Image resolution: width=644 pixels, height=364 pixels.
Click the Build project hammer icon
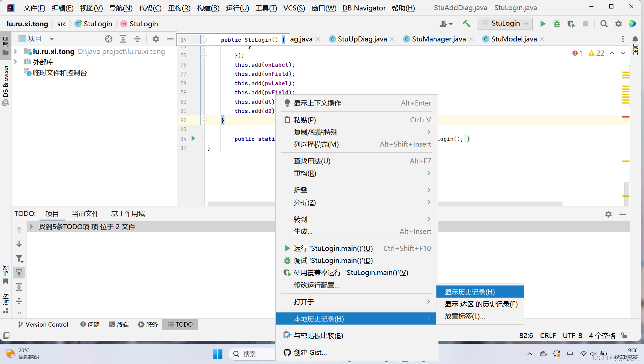[466, 24]
